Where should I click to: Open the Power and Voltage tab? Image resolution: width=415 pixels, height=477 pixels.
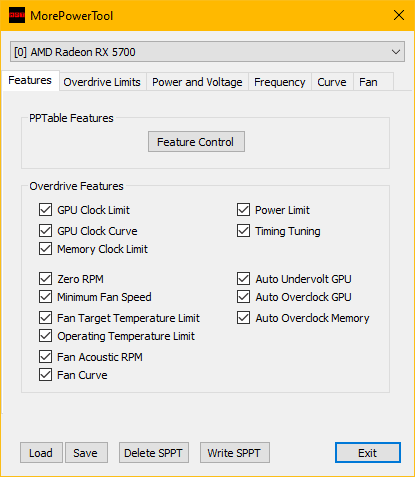[x=197, y=82]
